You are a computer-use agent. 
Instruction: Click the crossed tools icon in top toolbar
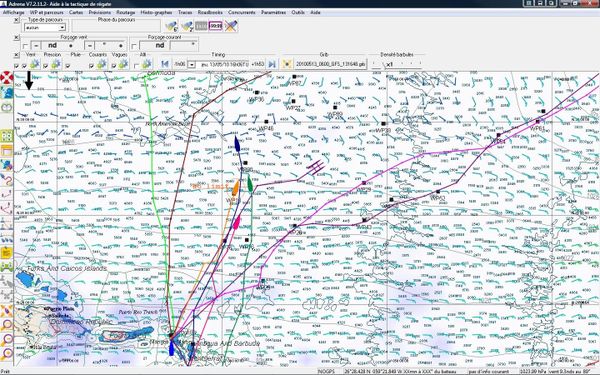tap(231, 26)
